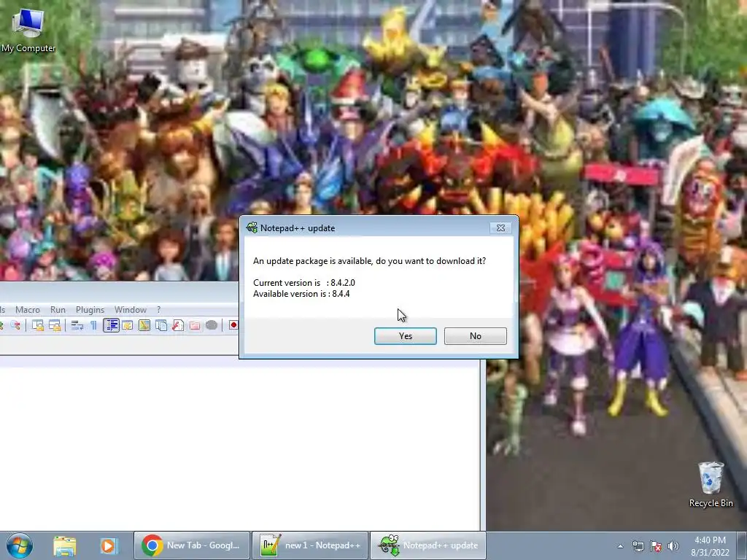
Task: Open Windows Explorer from the taskbar
Action: tap(65, 545)
